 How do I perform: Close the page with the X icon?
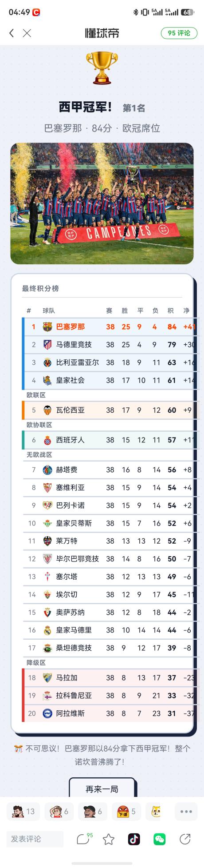pyautogui.click(x=27, y=33)
